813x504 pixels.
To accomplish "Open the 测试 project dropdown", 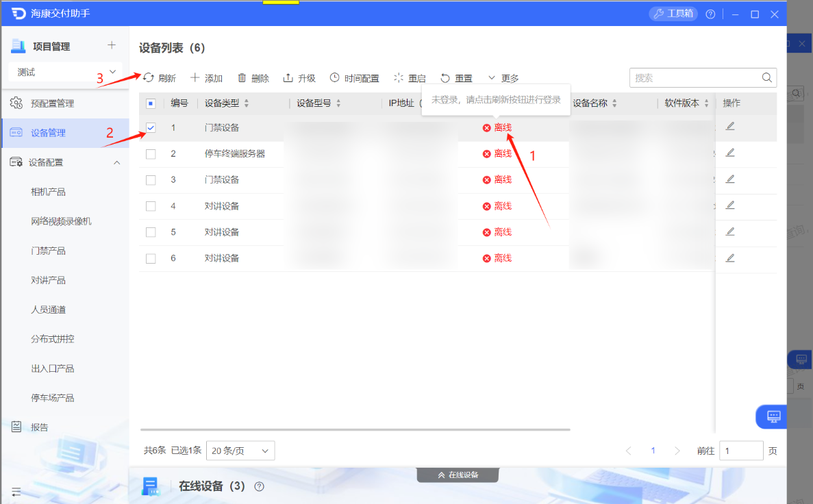I will click(65, 71).
